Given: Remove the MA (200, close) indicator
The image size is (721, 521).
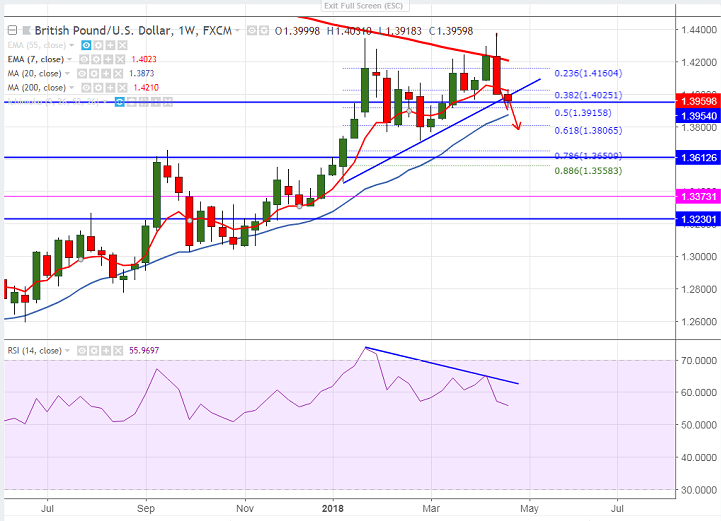Looking at the screenshot, I should tap(122, 88).
